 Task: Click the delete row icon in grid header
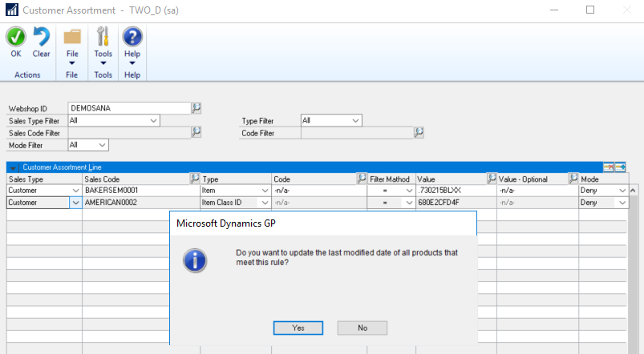(x=609, y=167)
